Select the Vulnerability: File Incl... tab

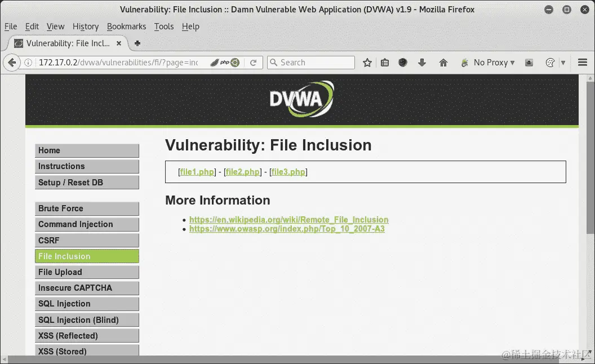68,43
